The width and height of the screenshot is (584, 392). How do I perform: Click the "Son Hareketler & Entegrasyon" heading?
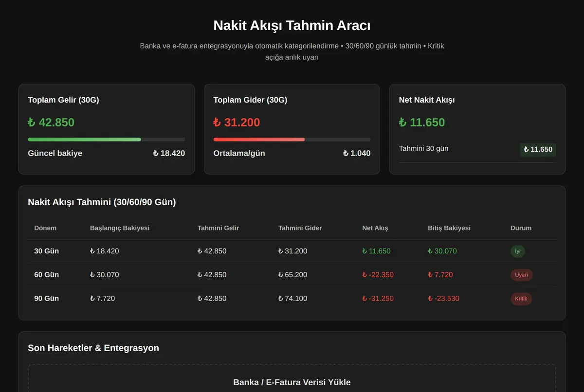click(93, 348)
